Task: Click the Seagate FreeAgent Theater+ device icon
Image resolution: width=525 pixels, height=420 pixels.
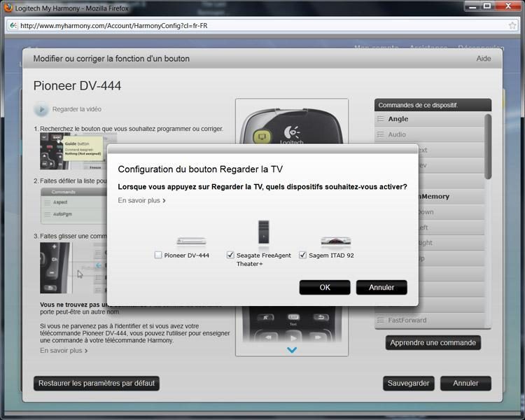Action: click(264, 232)
